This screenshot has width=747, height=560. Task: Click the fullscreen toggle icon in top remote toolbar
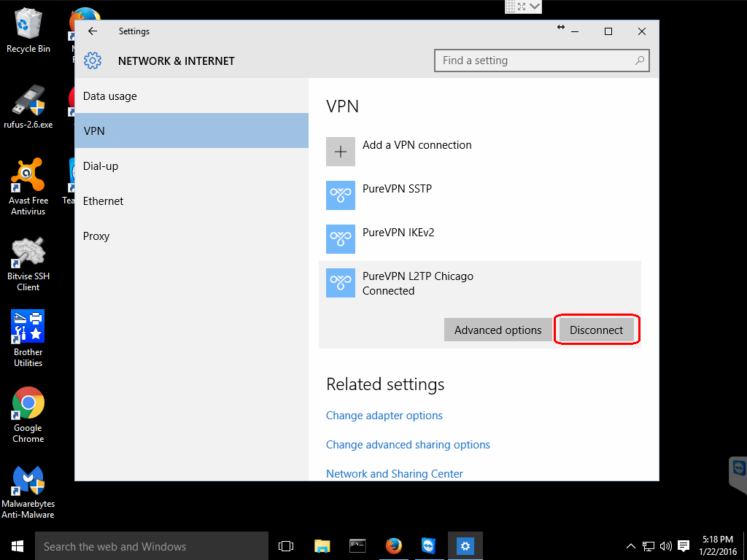522,6
